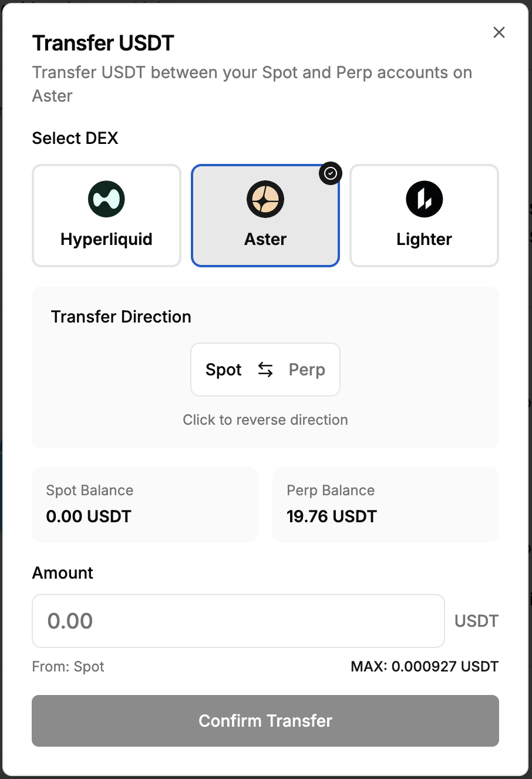This screenshot has width=532, height=779.
Task: Click the teal Hyperliquid wave logo
Action: pyautogui.click(x=106, y=199)
